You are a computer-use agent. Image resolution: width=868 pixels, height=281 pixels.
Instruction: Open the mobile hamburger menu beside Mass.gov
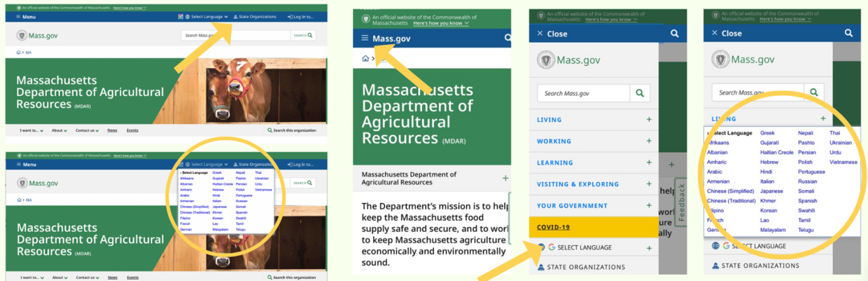coord(365,39)
